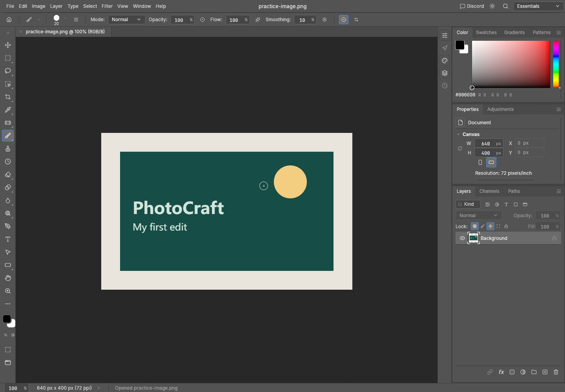Toggle lock transparent pixels
This screenshot has width=565, height=392.
tap(475, 226)
